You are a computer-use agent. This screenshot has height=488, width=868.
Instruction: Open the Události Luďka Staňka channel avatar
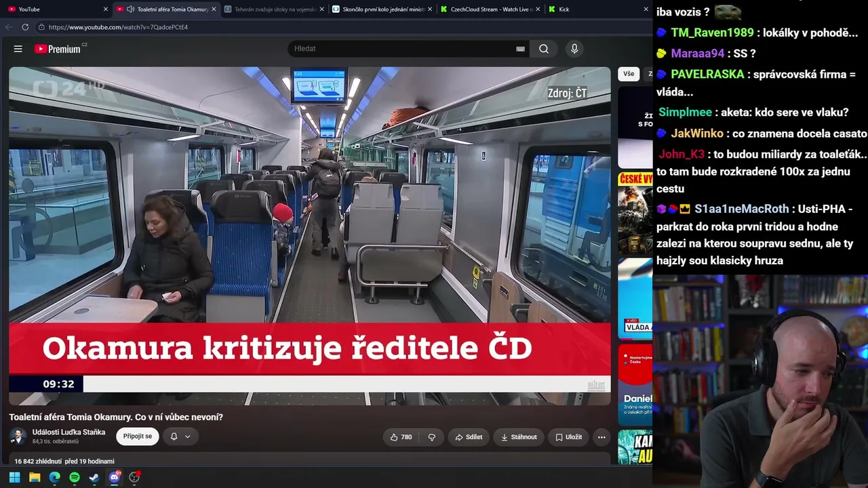click(18, 436)
